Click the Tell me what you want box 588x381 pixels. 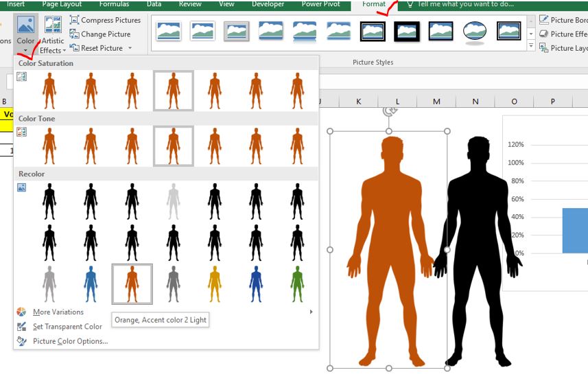460,4
